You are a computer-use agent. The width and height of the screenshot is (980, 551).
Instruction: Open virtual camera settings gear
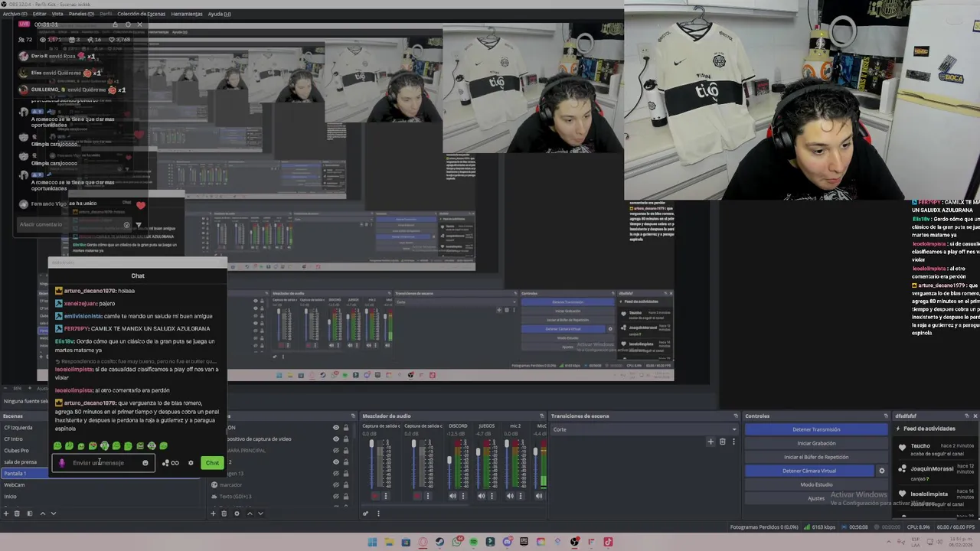pos(882,471)
